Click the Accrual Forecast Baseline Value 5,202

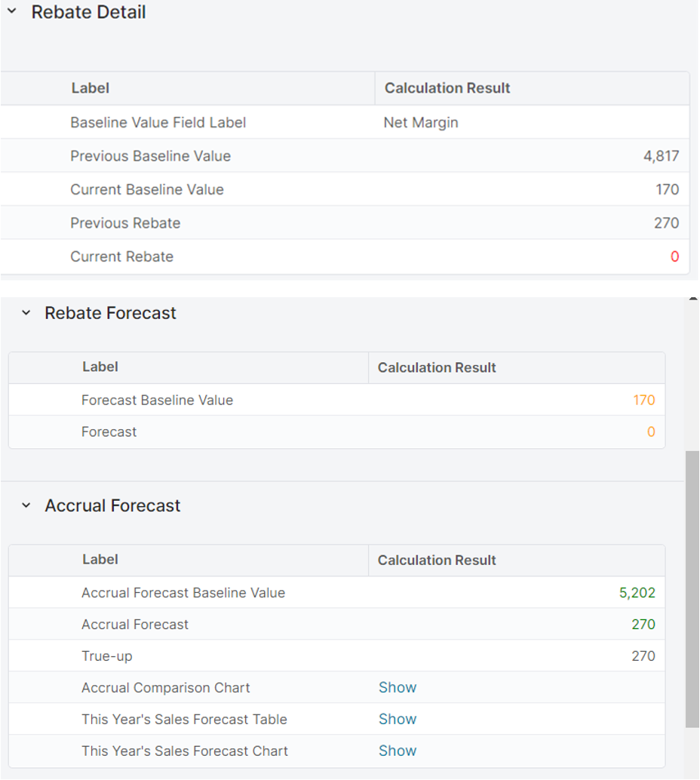pyautogui.click(x=637, y=593)
